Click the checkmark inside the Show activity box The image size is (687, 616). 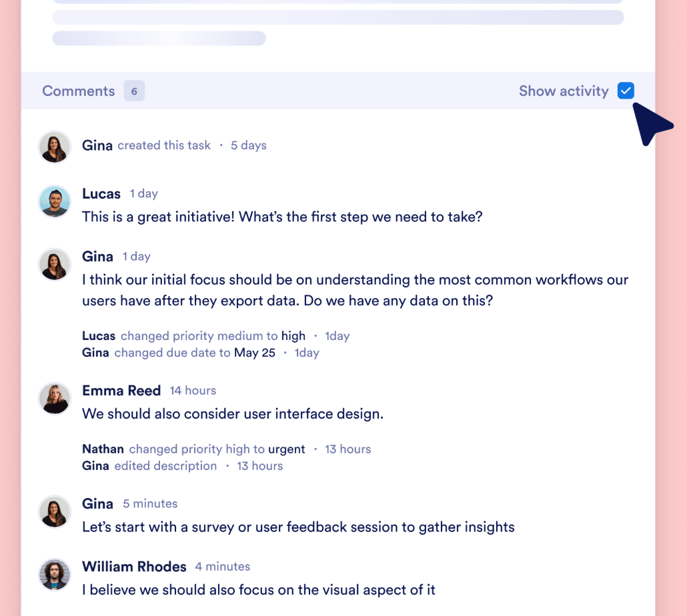626,90
